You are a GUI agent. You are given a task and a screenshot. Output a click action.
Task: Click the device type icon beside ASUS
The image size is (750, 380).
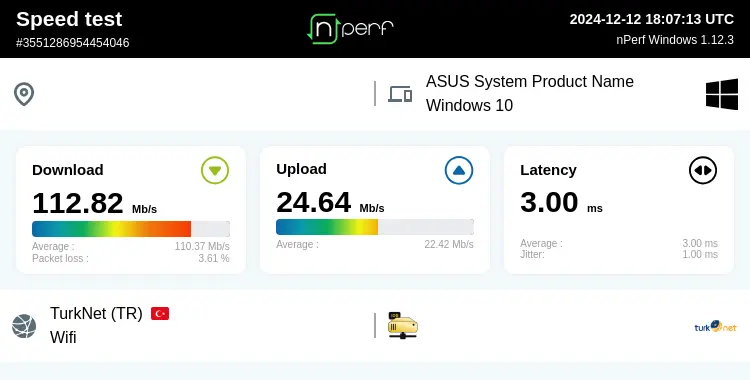pyautogui.click(x=400, y=94)
